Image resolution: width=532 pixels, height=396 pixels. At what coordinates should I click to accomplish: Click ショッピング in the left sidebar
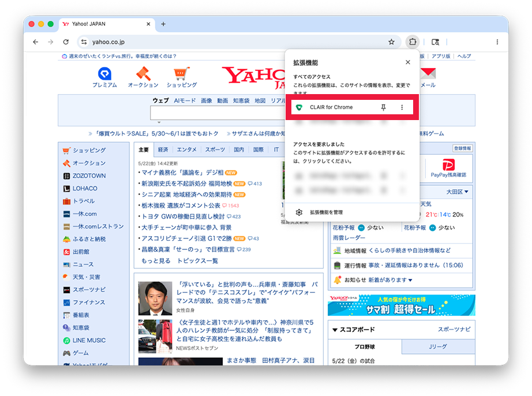point(89,150)
